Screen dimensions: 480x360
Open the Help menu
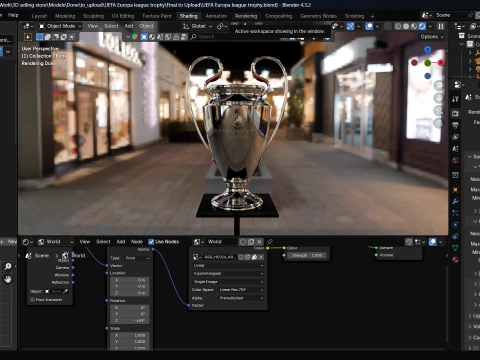click(13, 15)
